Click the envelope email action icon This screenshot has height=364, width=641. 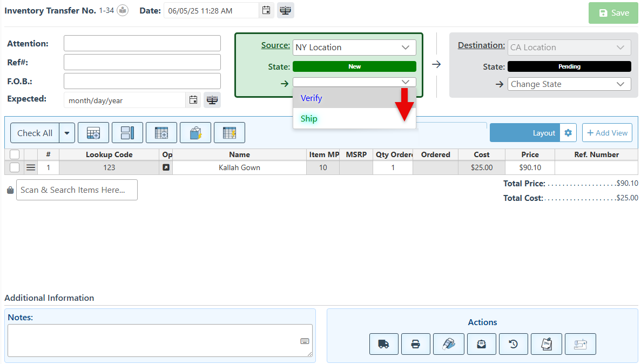click(x=482, y=344)
